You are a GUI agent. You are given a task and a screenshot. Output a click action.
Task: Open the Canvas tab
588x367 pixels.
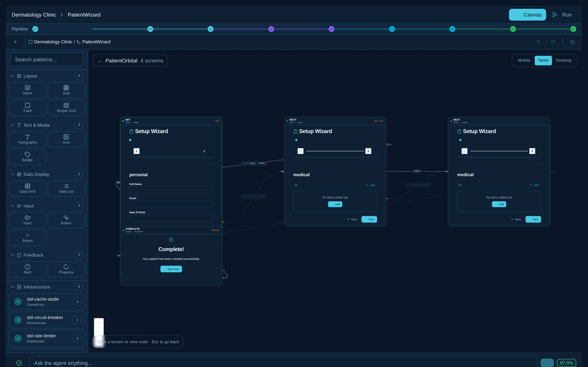(527, 15)
